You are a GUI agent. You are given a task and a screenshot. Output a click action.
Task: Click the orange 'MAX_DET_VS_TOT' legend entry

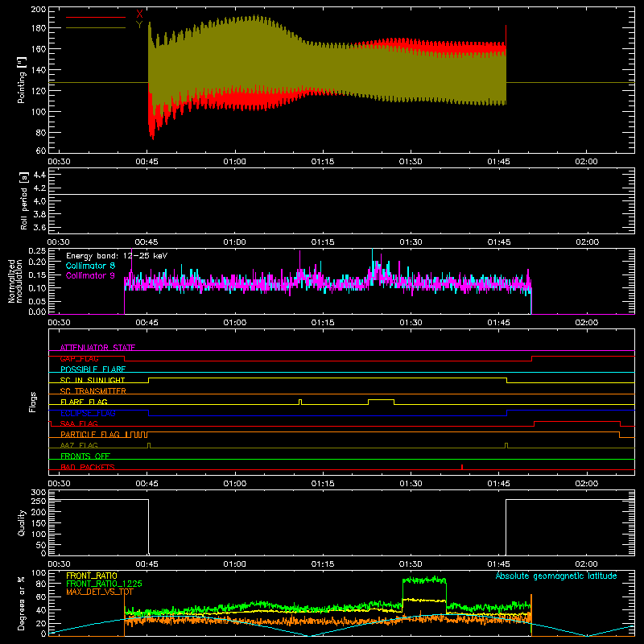100,592
